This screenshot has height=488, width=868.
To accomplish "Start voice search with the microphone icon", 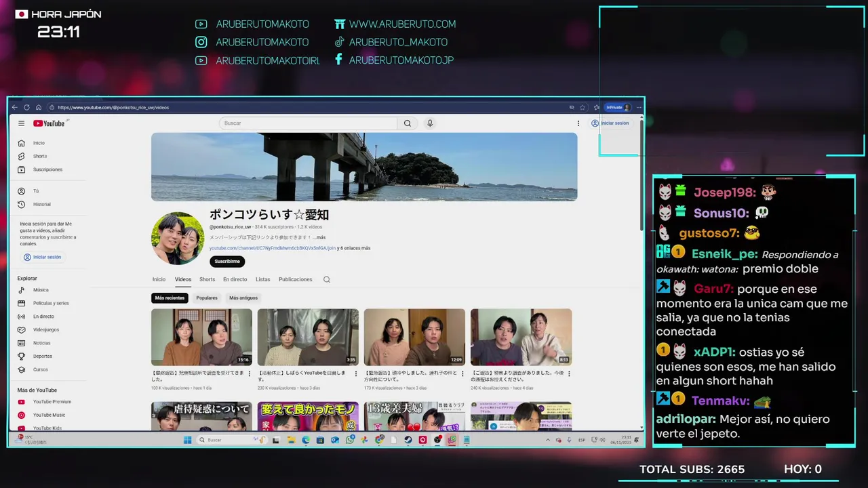I will pos(430,123).
